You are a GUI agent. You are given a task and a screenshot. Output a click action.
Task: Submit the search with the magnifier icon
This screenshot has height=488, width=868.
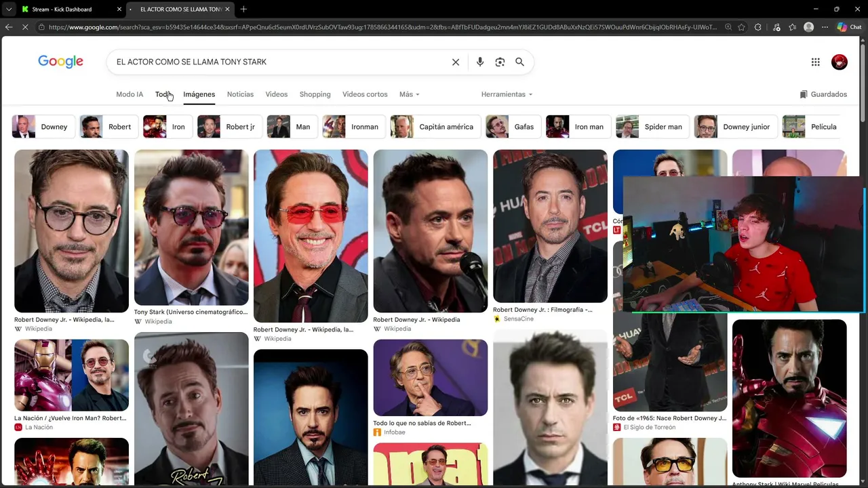point(519,62)
